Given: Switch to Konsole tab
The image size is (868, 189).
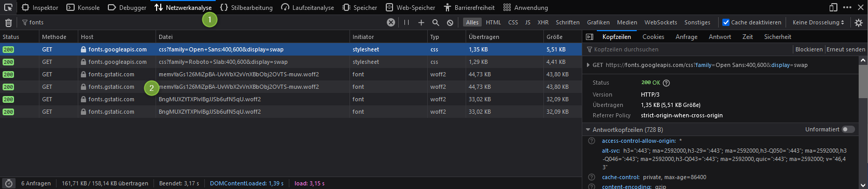Looking at the screenshot, I should coord(83,7).
